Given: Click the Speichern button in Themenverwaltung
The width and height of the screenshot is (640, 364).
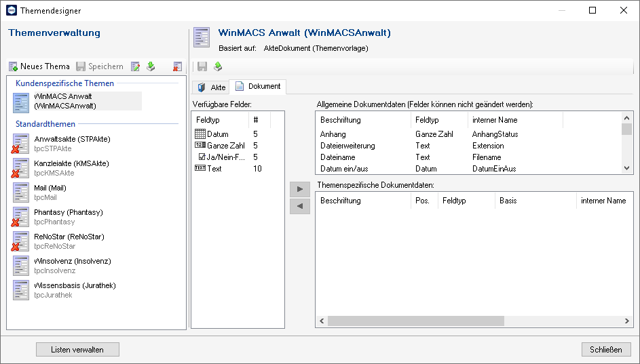Looking at the screenshot, I should (100, 66).
